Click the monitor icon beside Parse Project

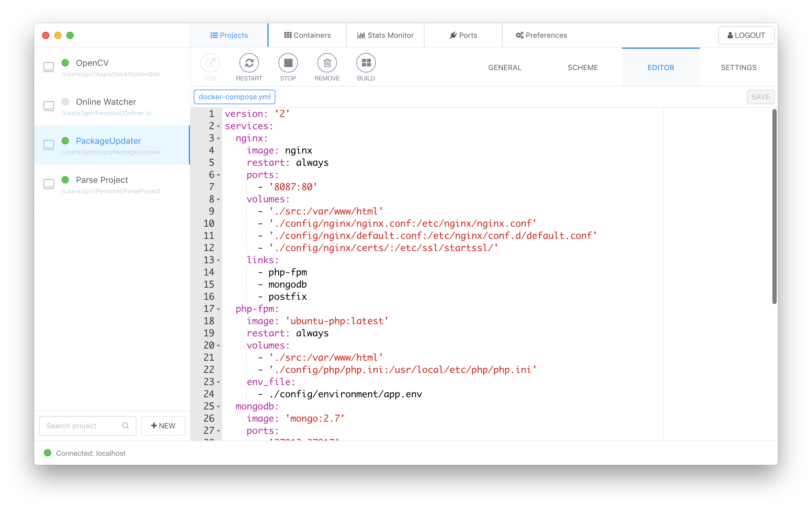(49, 184)
